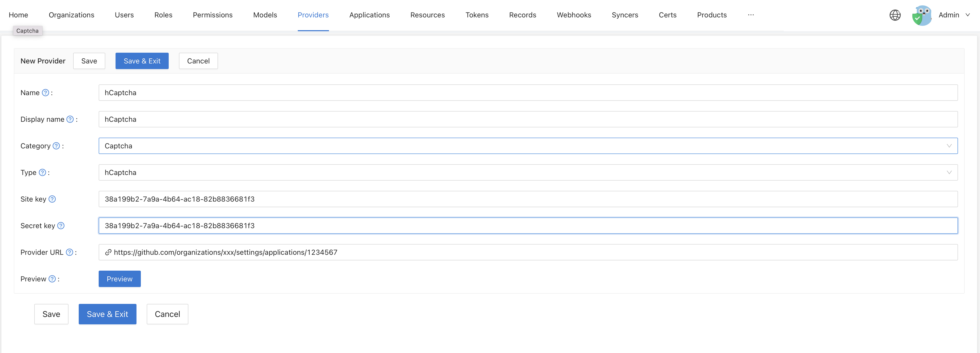The image size is (980, 353).
Task: Switch to the Webhooks tab
Action: pos(574,15)
